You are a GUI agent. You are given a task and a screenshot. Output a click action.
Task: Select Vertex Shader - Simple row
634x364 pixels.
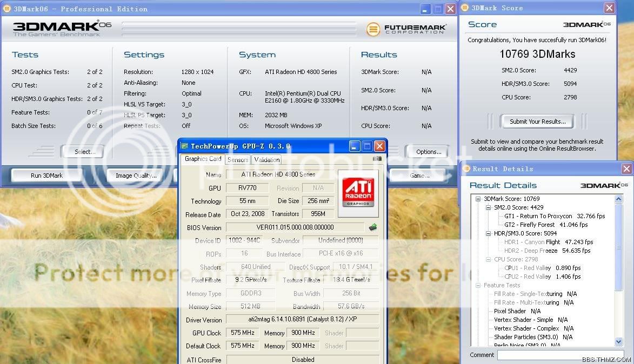point(530,320)
